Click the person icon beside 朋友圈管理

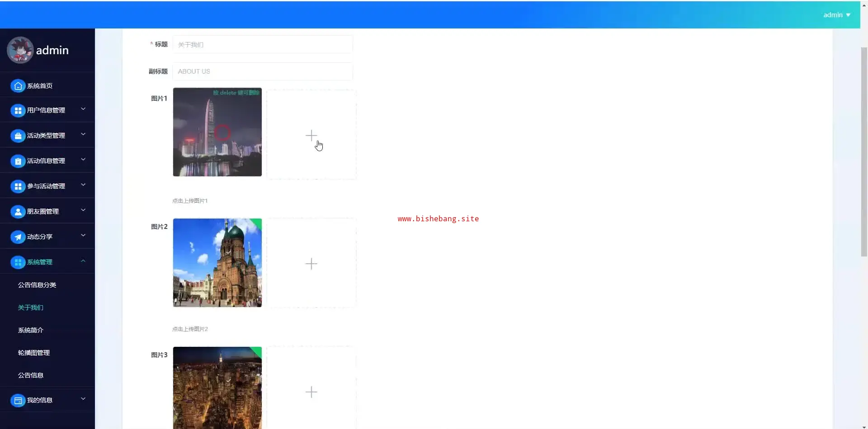(18, 211)
